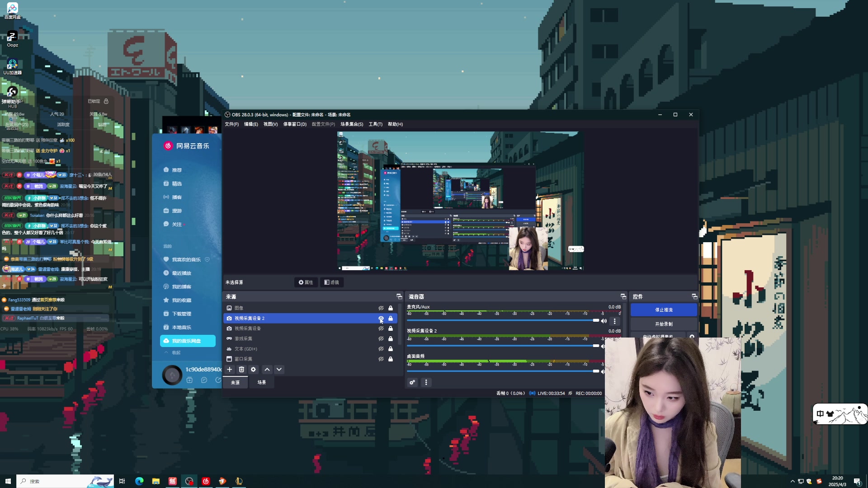
Task: Show the 视频采集设备 source via eye icon
Action: point(381,328)
